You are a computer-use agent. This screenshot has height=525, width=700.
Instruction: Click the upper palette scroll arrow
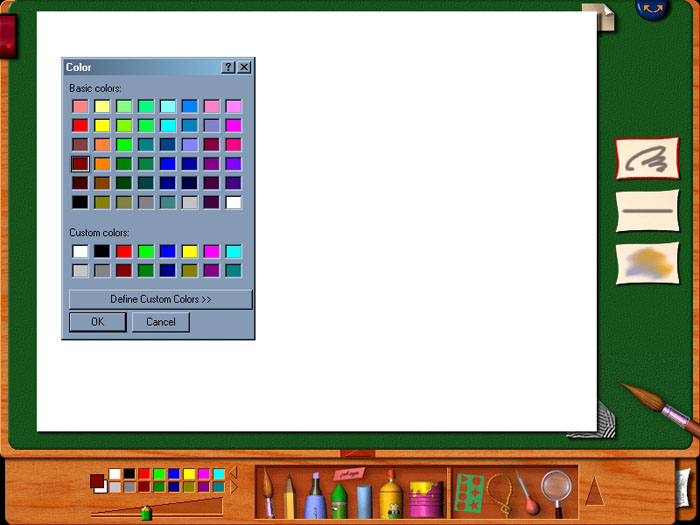[233, 472]
